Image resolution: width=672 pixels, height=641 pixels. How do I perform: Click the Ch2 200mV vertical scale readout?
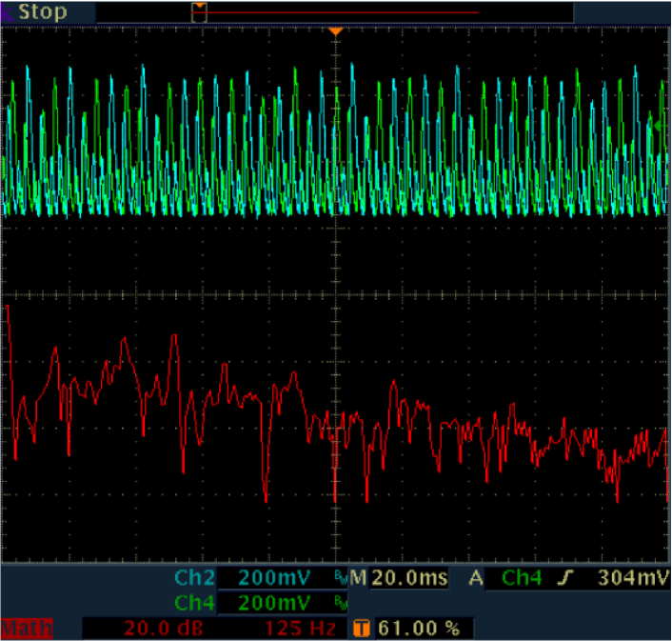click(x=273, y=578)
